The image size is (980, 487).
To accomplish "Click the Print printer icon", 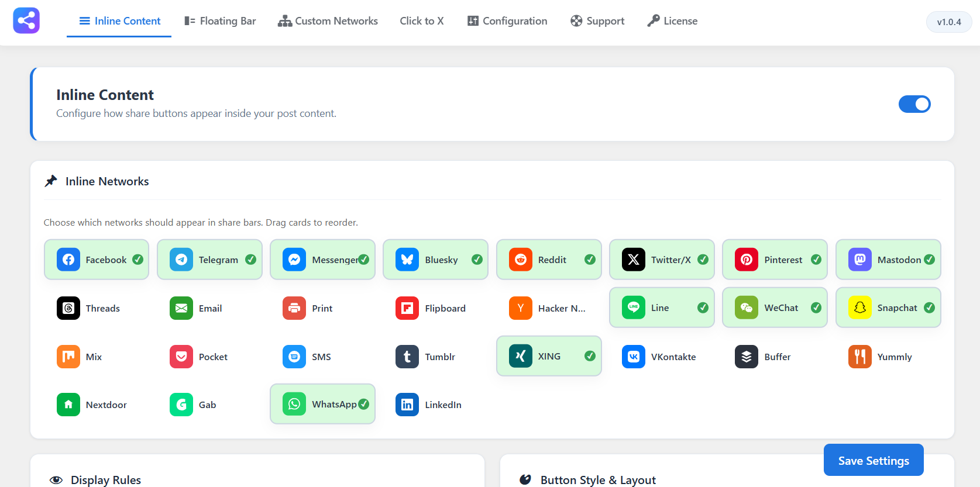I will click(x=294, y=308).
